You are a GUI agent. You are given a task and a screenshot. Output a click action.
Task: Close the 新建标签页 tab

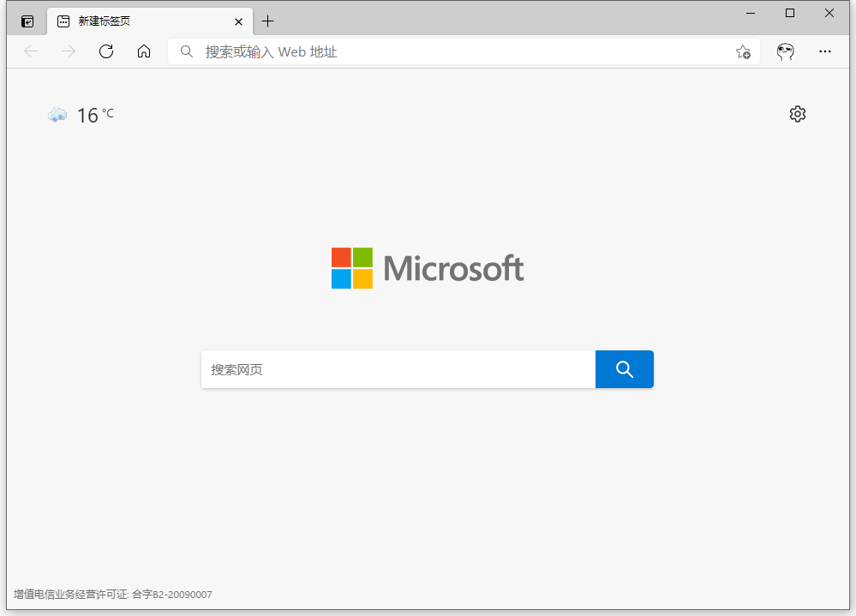pyautogui.click(x=238, y=21)
